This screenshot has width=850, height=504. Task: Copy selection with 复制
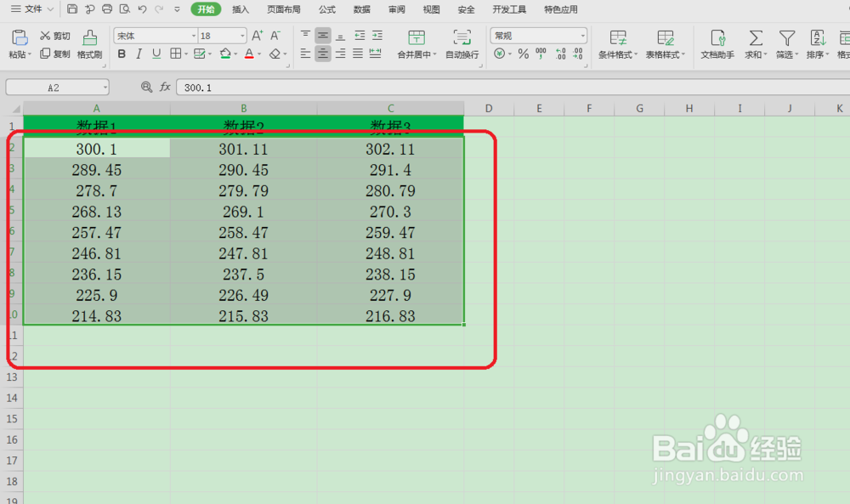click(x=54, y=54)
